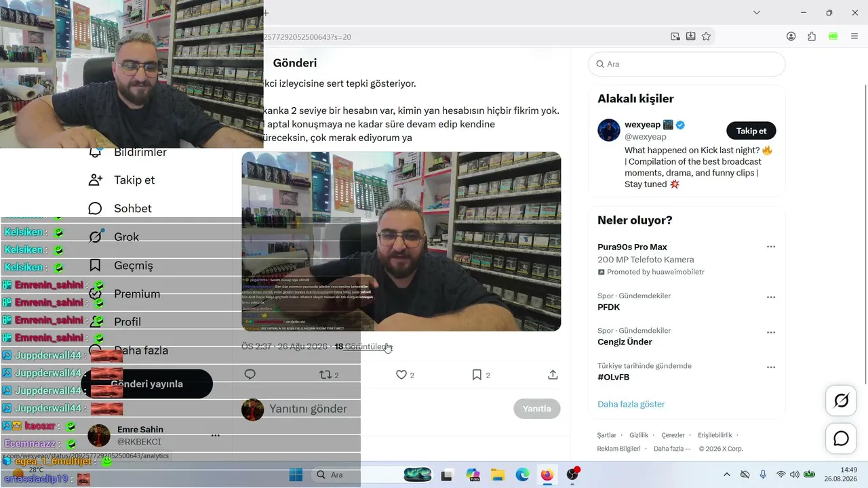
Task: Open More options for #OLvFB trend
Action: point(771,367)
